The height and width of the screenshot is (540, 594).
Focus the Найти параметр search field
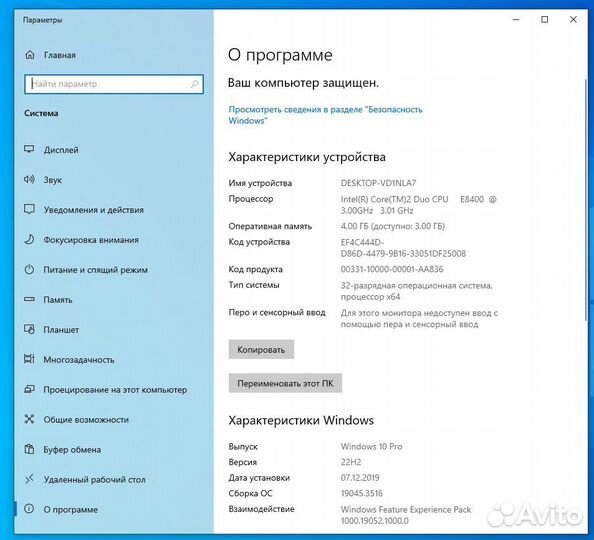(x=114, y=84)
